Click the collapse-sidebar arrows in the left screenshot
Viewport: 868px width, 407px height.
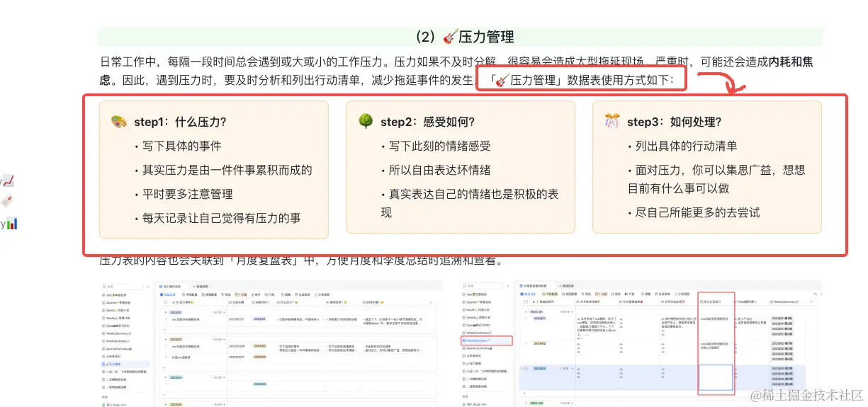148,286
